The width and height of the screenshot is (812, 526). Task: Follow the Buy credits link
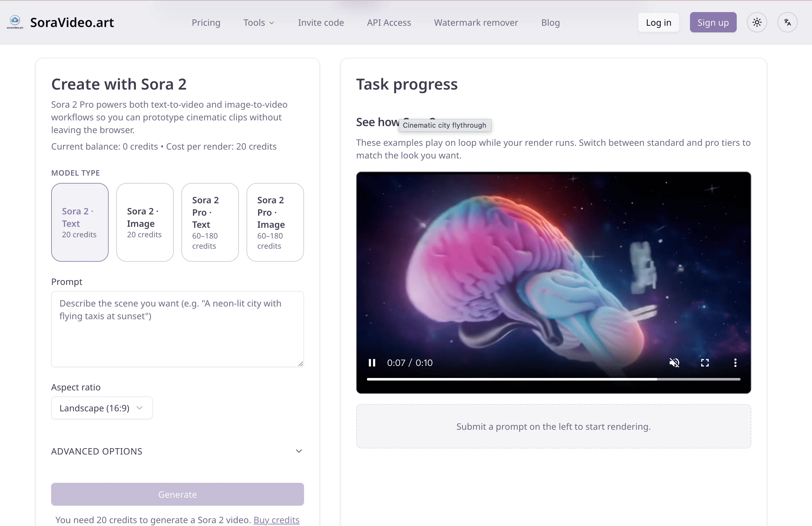pyautogui.click(x=276, y=520)
